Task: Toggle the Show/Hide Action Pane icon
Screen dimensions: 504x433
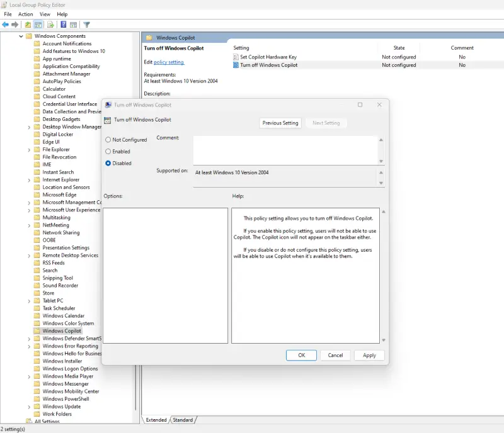Action: [72, 24]
